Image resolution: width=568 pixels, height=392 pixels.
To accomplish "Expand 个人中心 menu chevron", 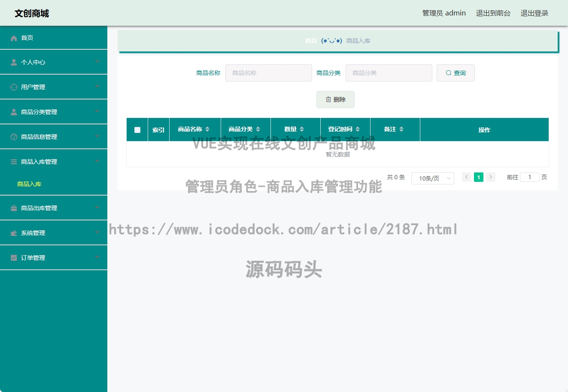I will [97, 62].
